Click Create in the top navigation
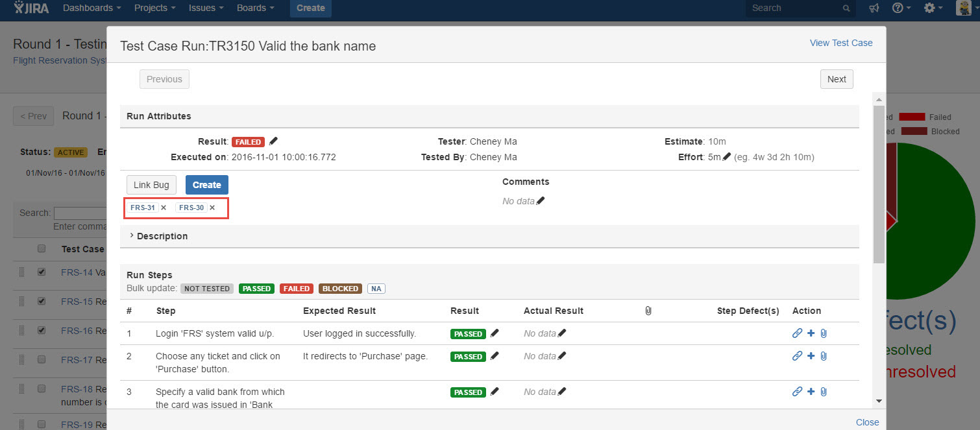Viewport: 980px width, 430px height. 311,8
